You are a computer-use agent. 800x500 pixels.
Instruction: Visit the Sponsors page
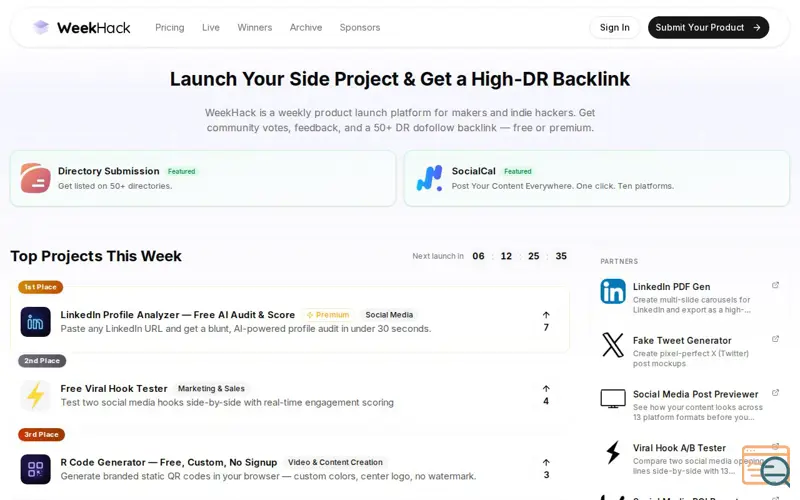(x=360, y=28)
